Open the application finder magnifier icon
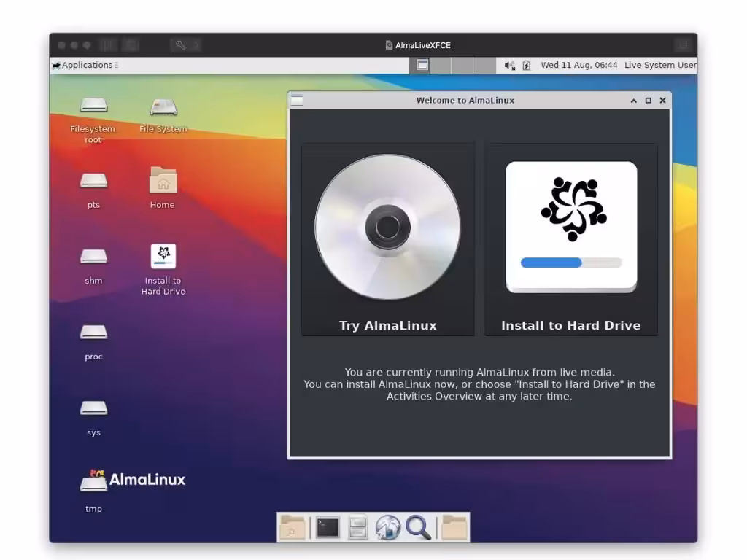The width and height of the screenshot is (747, 560). click(418, 528)
